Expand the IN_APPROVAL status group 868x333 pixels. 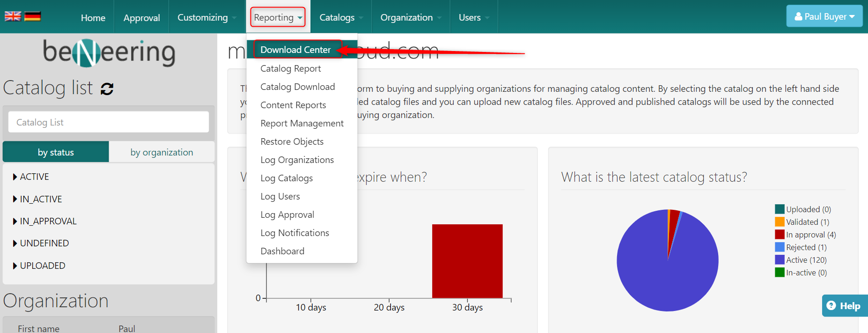coord(47,221)
